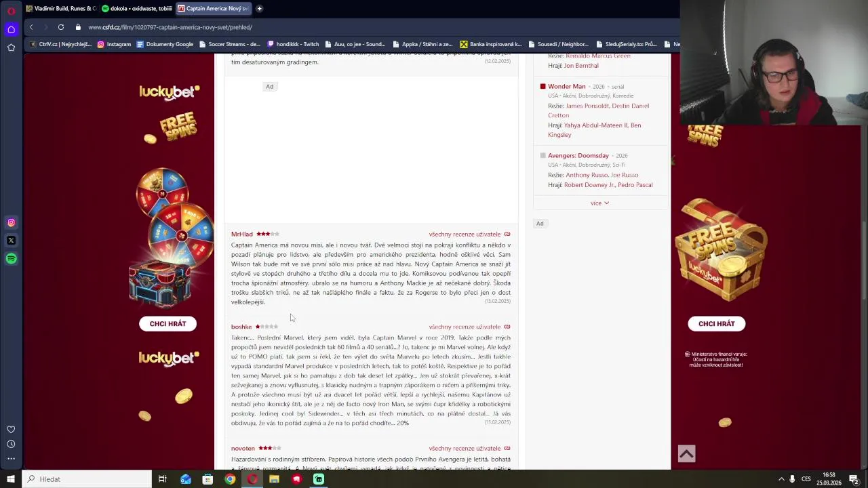The height and width of the screenshot is (488, 868).
Task: Open Jon Bernthal actor link
Action: click(x=581, y=66)
